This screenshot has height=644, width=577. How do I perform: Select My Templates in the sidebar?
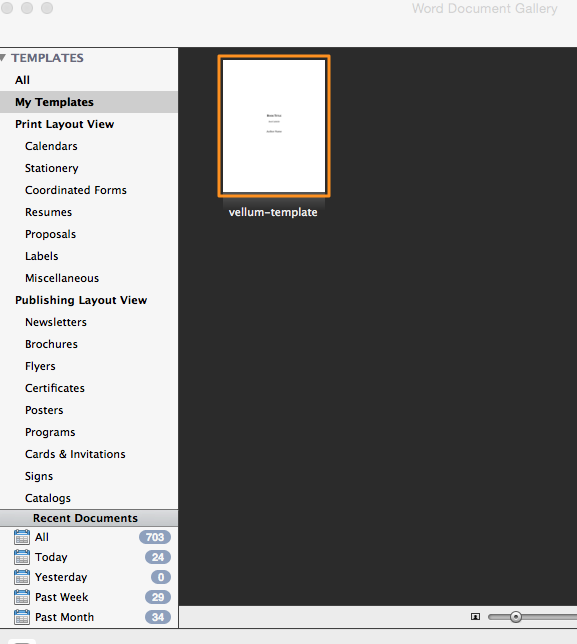(x=89, y=102)
